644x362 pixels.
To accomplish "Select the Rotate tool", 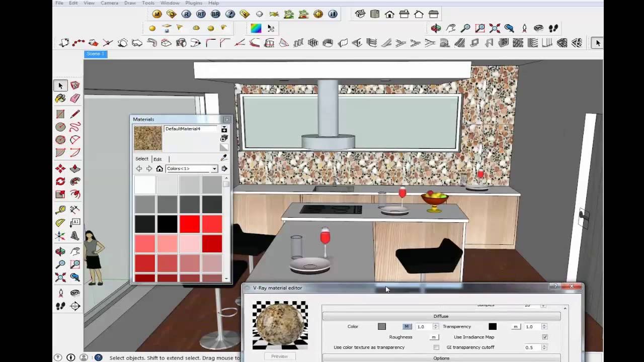I will click(60, 182).
